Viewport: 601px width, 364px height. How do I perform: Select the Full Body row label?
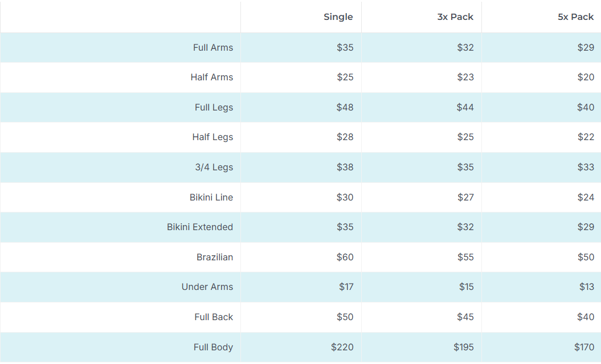click(213, 347)
